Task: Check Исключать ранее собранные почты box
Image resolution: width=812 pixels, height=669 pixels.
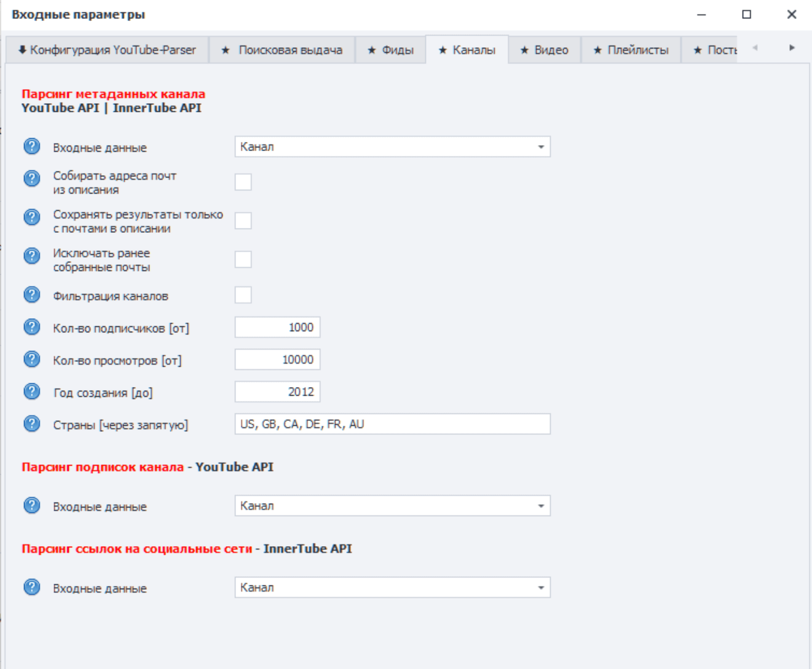Action: pos(243,259)
